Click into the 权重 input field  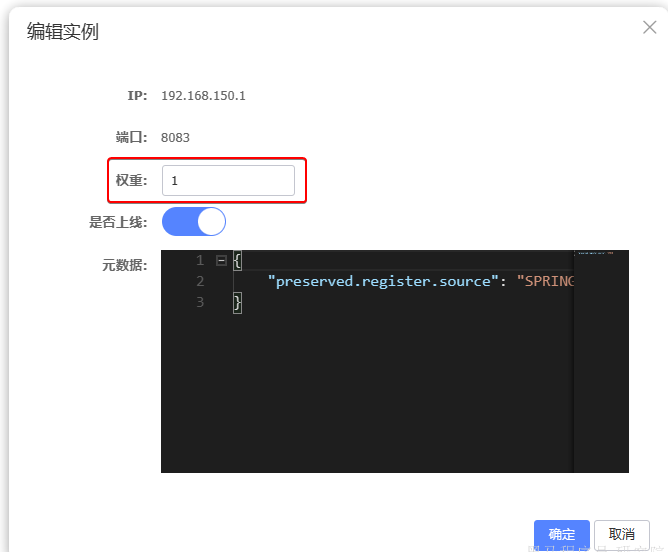(228, 181)
